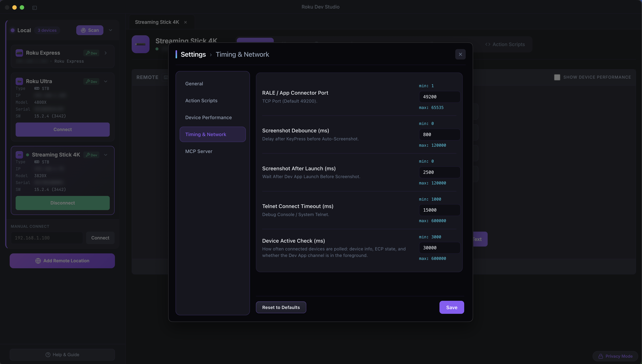Close the Settings dialog
Screen dimensions: 642x364
[x=460, y=54]
